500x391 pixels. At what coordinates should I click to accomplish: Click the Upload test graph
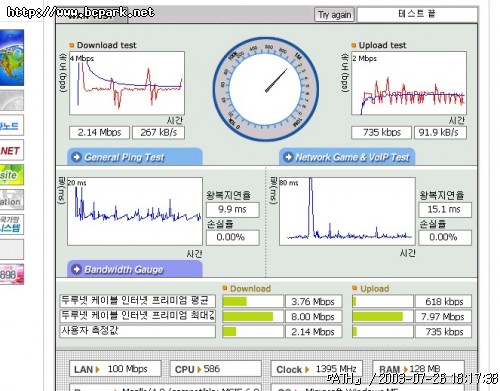pos(409,83)
